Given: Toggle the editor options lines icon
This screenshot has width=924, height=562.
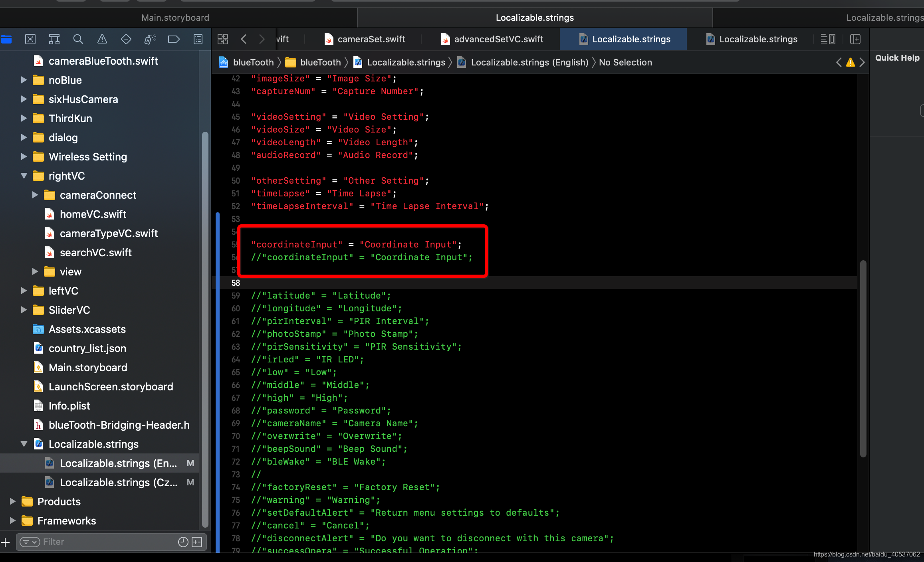Looking at the screenshot, I should pyautogui.click(x=828, y=39).
